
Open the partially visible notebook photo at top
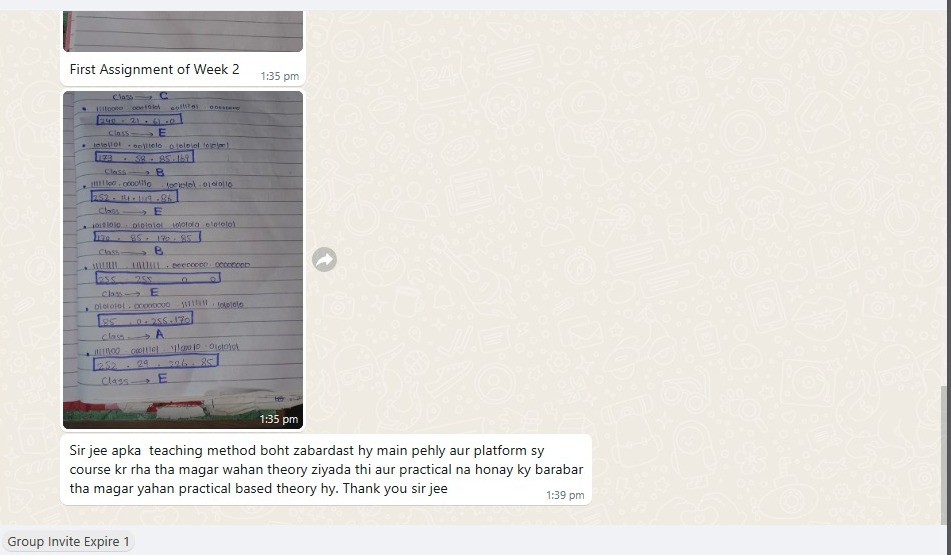pos(183,31)
